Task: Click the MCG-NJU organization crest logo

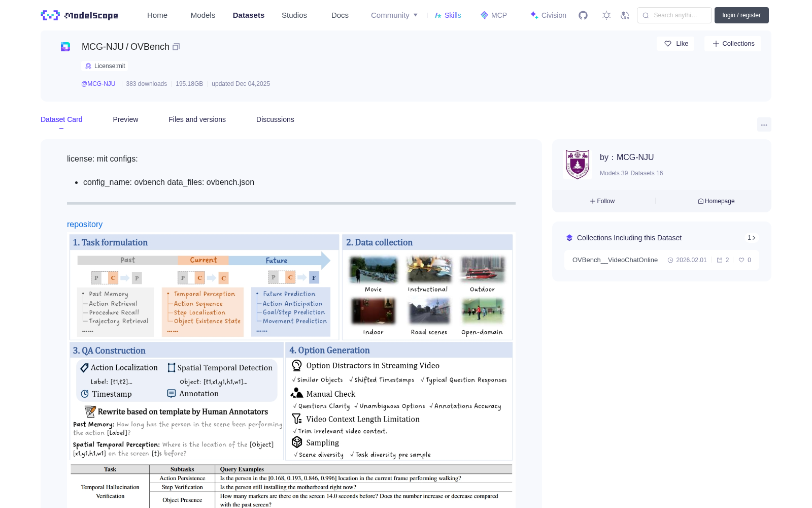Action: pos(578,164)
